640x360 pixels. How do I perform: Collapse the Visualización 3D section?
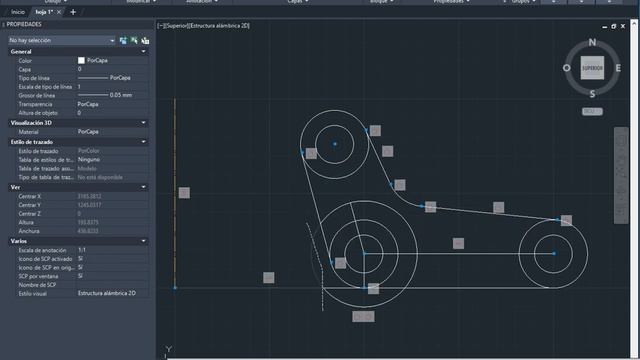point(143,123)
